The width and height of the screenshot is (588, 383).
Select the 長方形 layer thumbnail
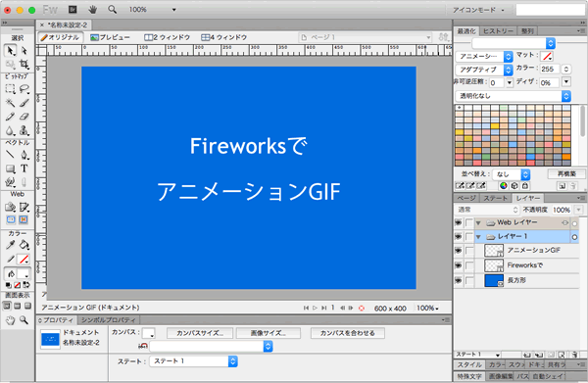[x=494, y=281]
